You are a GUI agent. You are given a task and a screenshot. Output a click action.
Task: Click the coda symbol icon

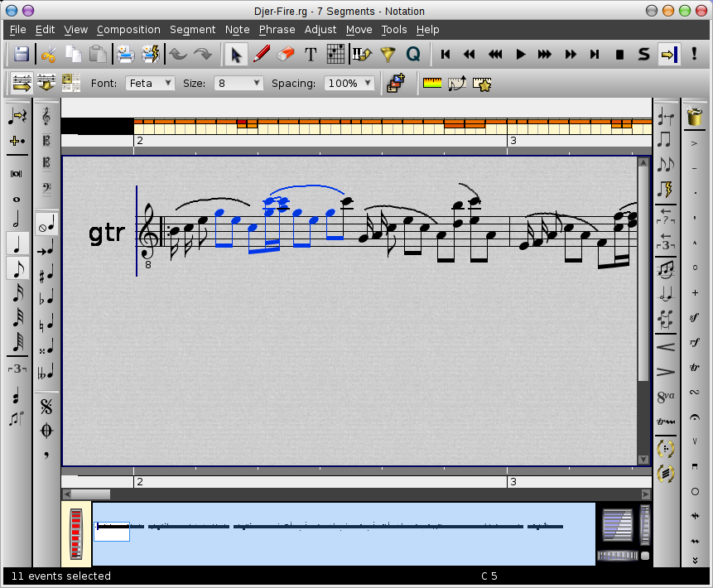(46, 430)
